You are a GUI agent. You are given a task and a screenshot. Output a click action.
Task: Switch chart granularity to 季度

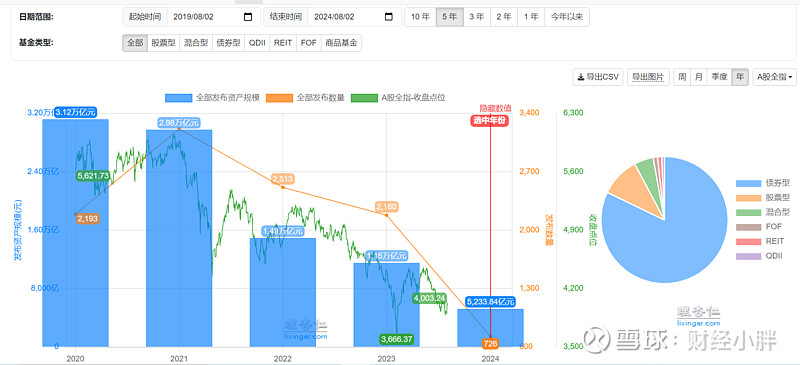coord(719,77)
